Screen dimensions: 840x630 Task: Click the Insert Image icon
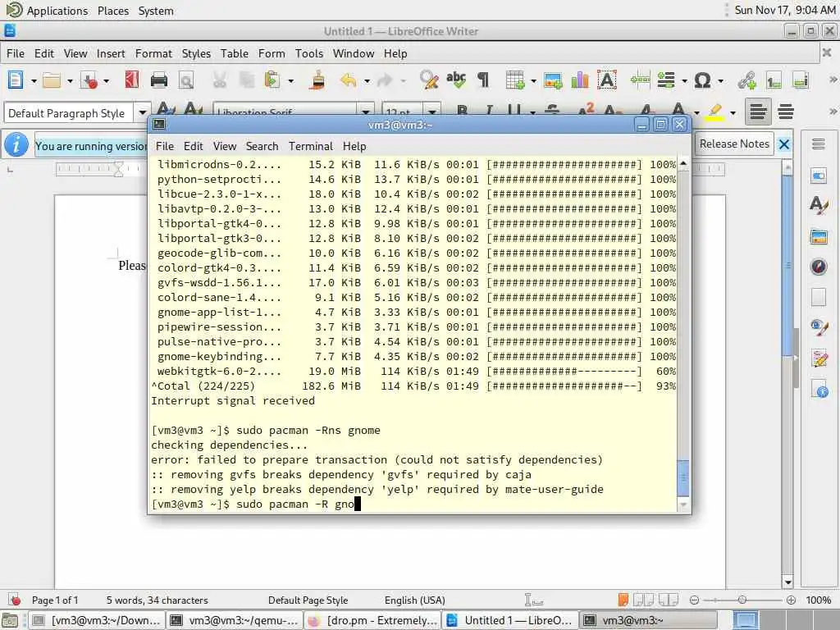(x=553, y=80)
